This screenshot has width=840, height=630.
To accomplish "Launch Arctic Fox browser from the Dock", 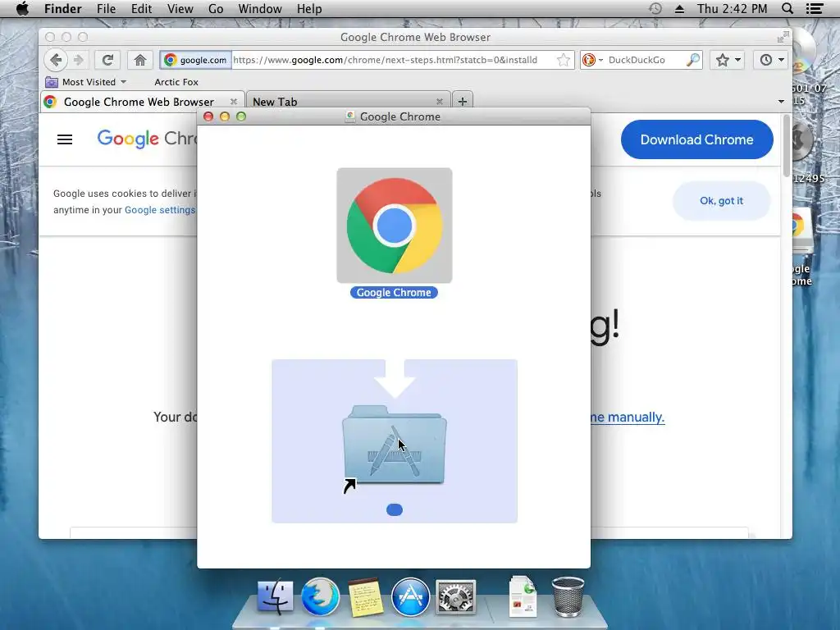I will click(x=321, y=597).
